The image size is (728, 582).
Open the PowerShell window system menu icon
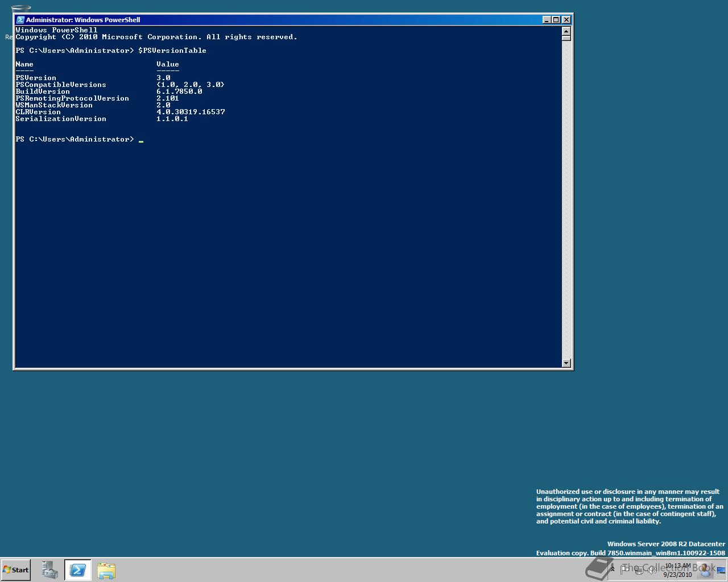20,19
